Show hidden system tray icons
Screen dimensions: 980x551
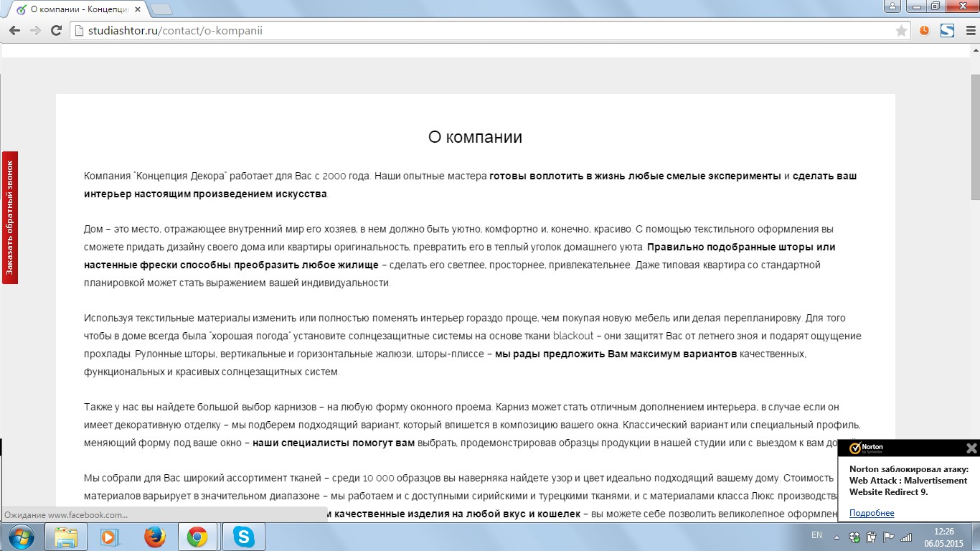836,537
